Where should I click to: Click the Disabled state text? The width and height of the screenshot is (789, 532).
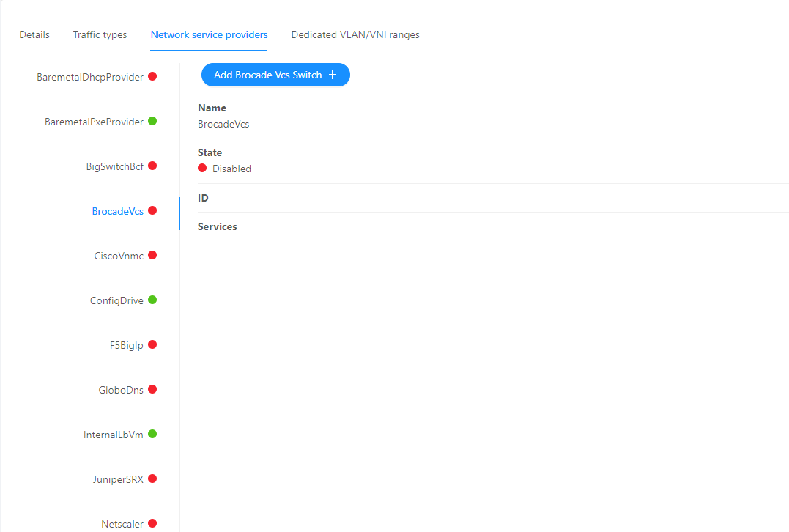[231, 169]
